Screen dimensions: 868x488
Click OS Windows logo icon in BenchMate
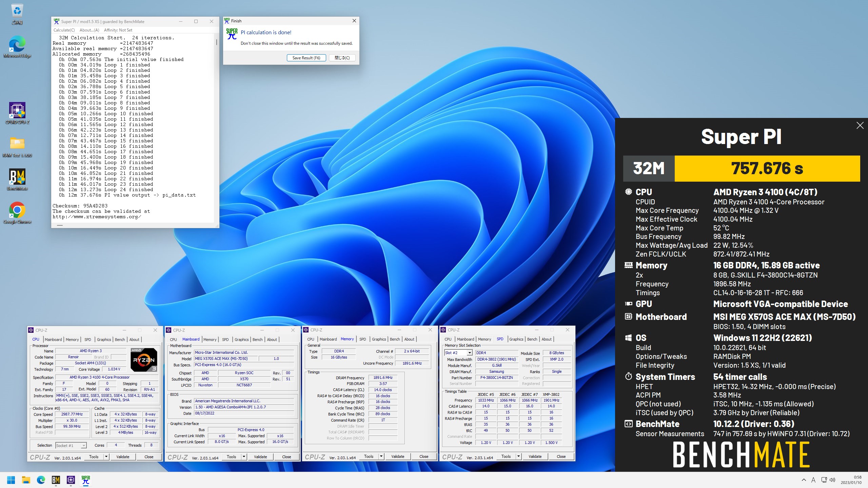click(x=628, y=338)
